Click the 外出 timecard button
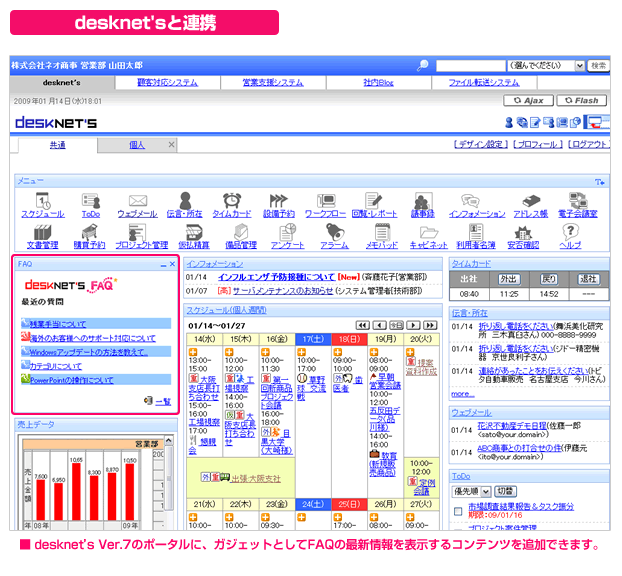 (x=509, y=279)
